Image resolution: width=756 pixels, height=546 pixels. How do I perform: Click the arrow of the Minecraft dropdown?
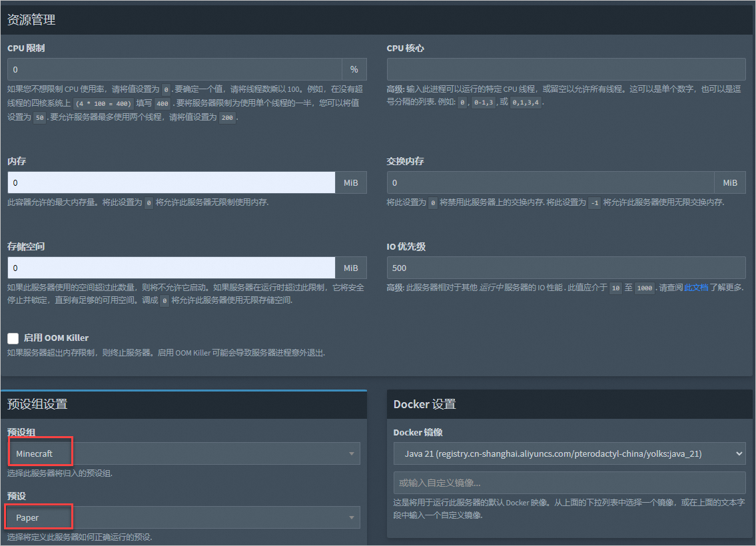click(x=352, y=453)
